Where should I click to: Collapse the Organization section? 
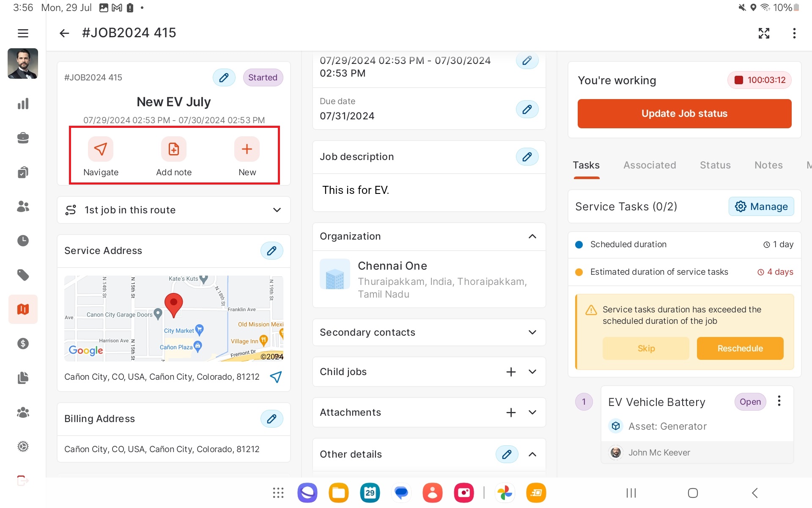click(532, 236)
